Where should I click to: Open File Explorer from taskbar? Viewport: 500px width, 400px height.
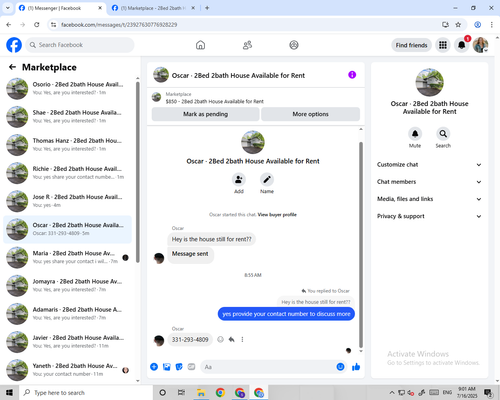pyautogui.click(x=201, y=393)
